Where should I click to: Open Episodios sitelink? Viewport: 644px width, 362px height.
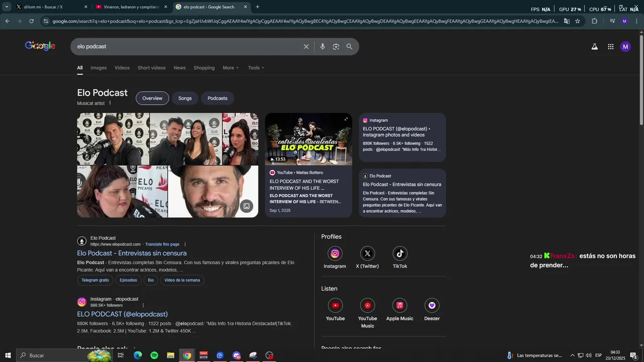(128, 280)
